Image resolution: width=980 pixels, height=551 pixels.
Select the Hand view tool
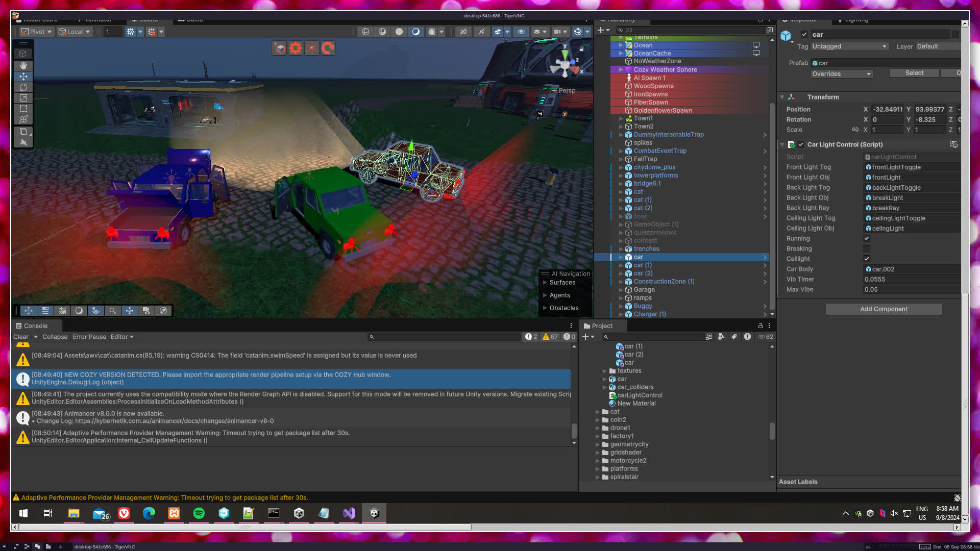23,65
